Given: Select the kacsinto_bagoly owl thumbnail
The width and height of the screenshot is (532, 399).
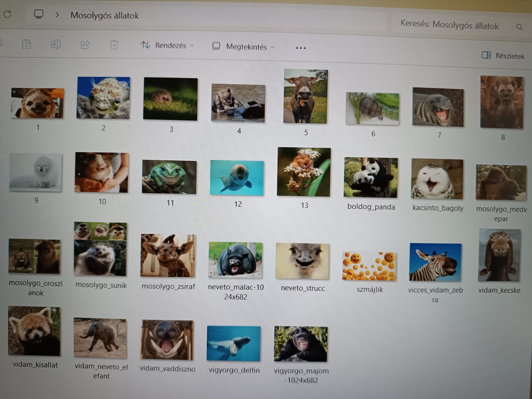Looking at the screenshot, I should click(x=437, y=179).
